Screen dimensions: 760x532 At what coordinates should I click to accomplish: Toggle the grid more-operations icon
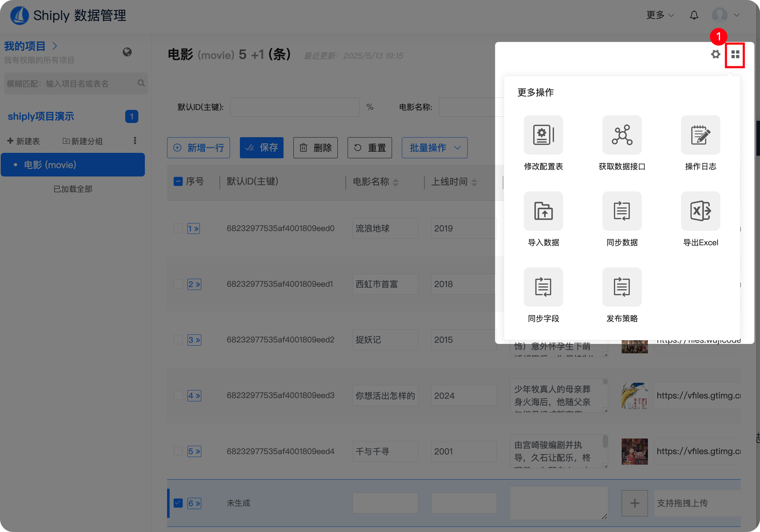click(735, 55)
